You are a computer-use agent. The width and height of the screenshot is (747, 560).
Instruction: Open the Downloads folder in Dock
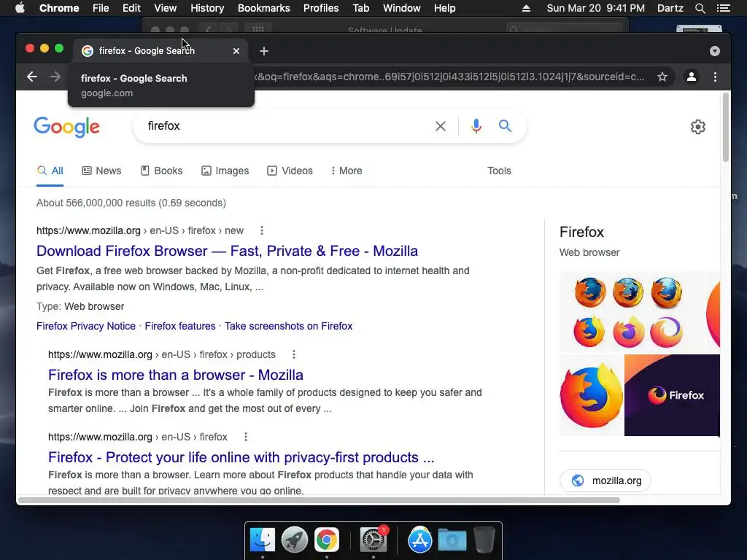click(452, 540)
